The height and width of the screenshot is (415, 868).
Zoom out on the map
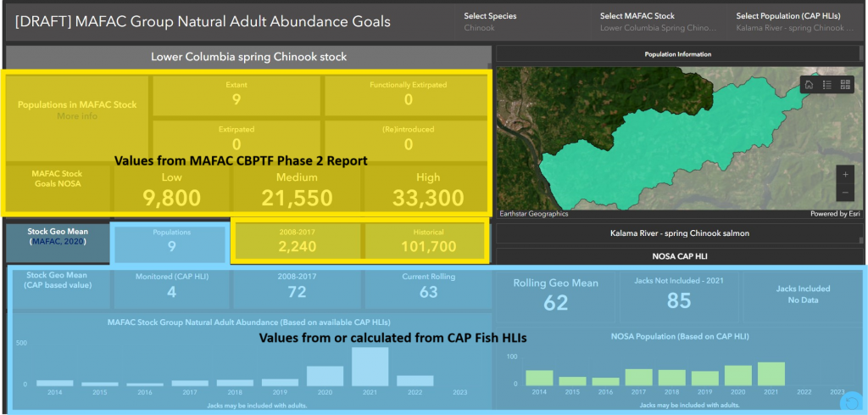click(845, 193)
